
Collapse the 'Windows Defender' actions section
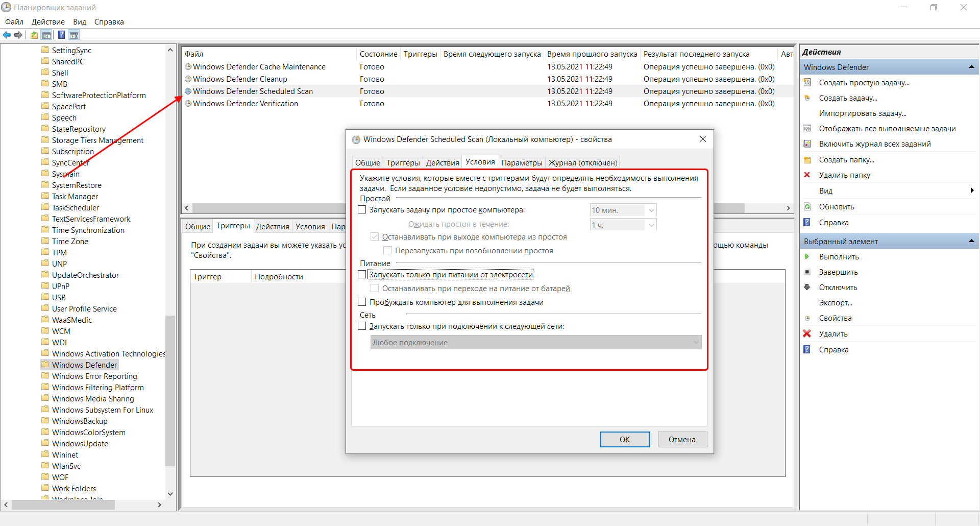[x=971, y=67]
